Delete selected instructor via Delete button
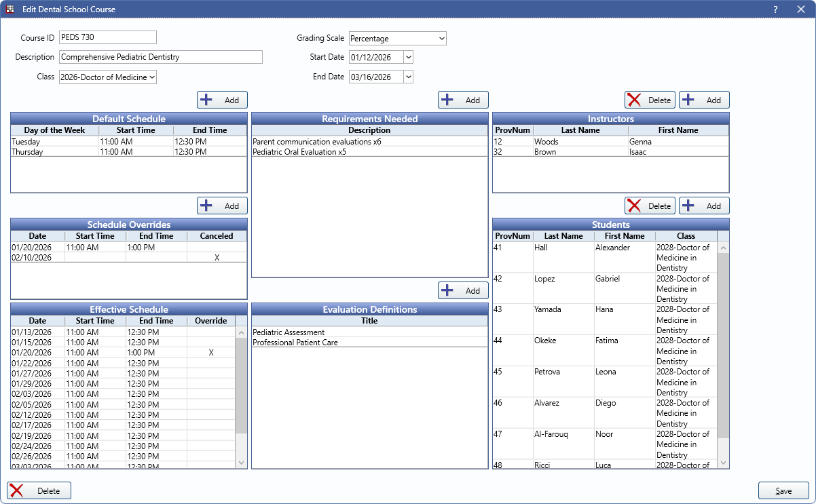816x504 pixels. (650, 100)
